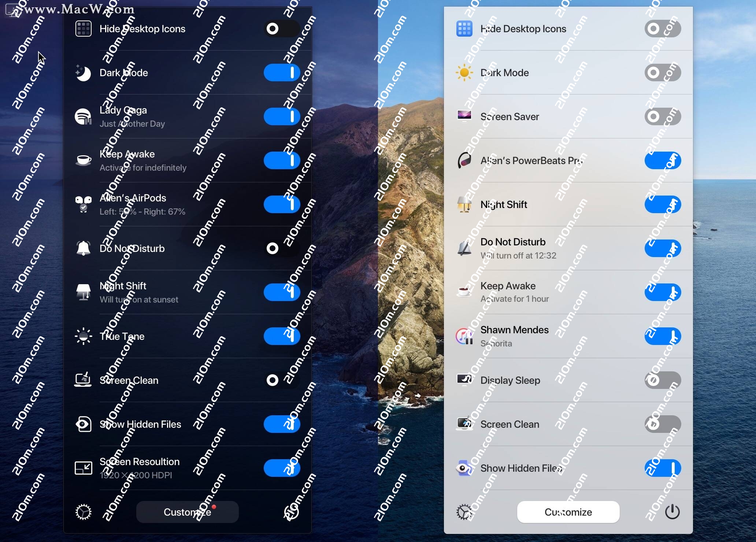
Task: Click the Screen Resolution icon
Action: coord(83,468)
